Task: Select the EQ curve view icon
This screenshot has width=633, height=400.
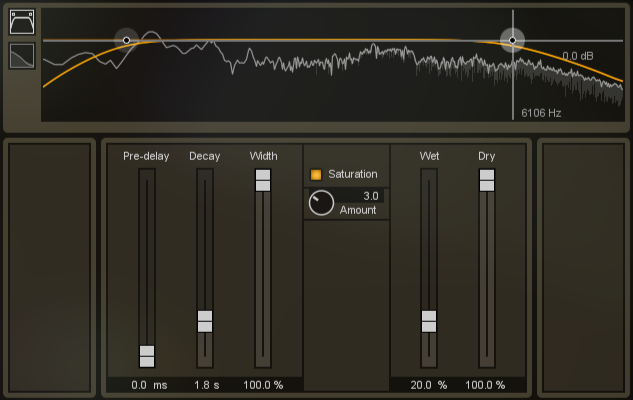Action: point(22,22)
